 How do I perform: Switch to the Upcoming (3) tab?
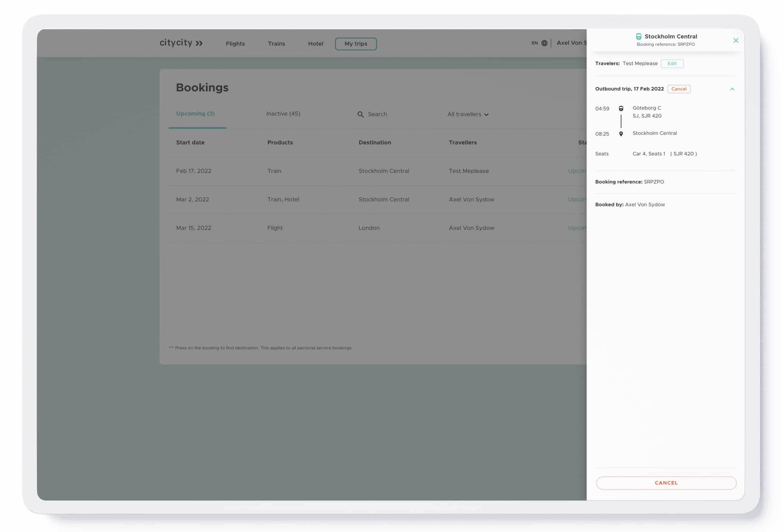coord(195,114)
